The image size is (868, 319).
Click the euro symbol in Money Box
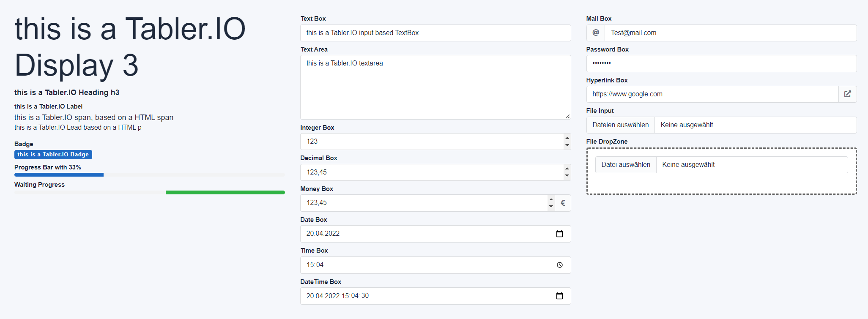tap(563, 203)
